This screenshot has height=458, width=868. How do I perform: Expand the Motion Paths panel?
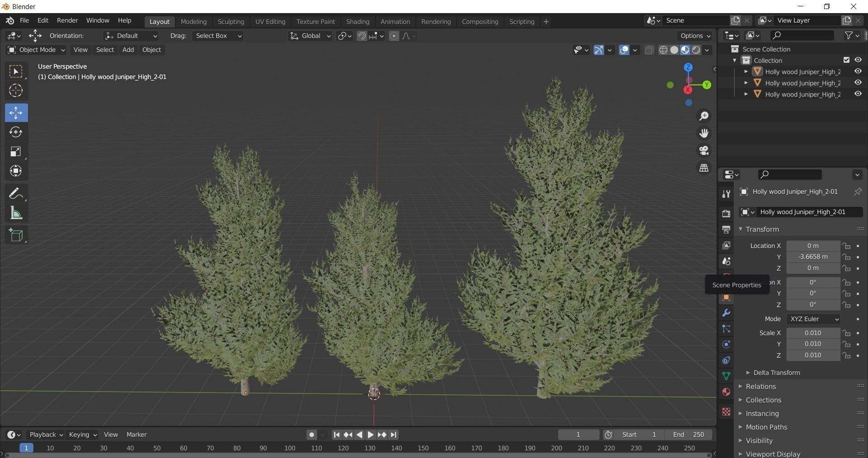[766, 427]
